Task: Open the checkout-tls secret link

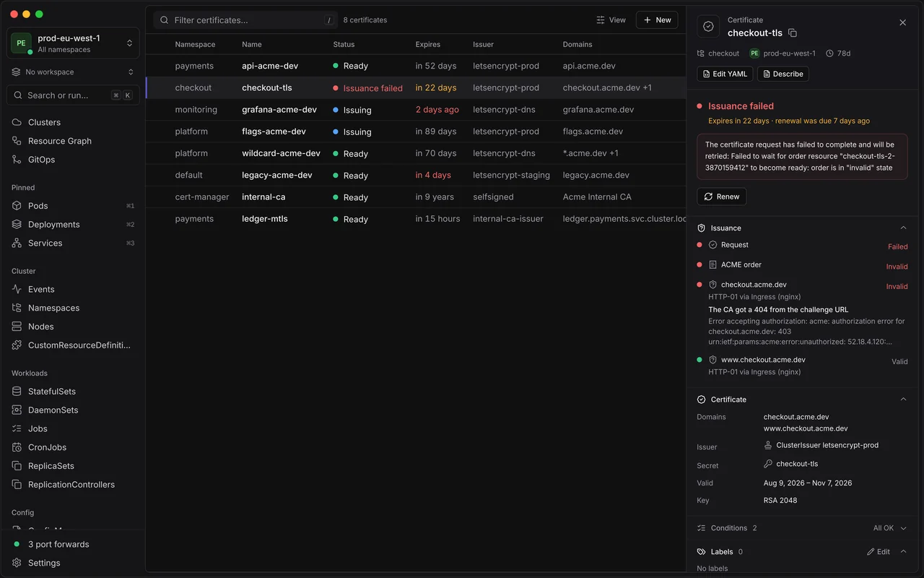Action: (x=791, y=464)
